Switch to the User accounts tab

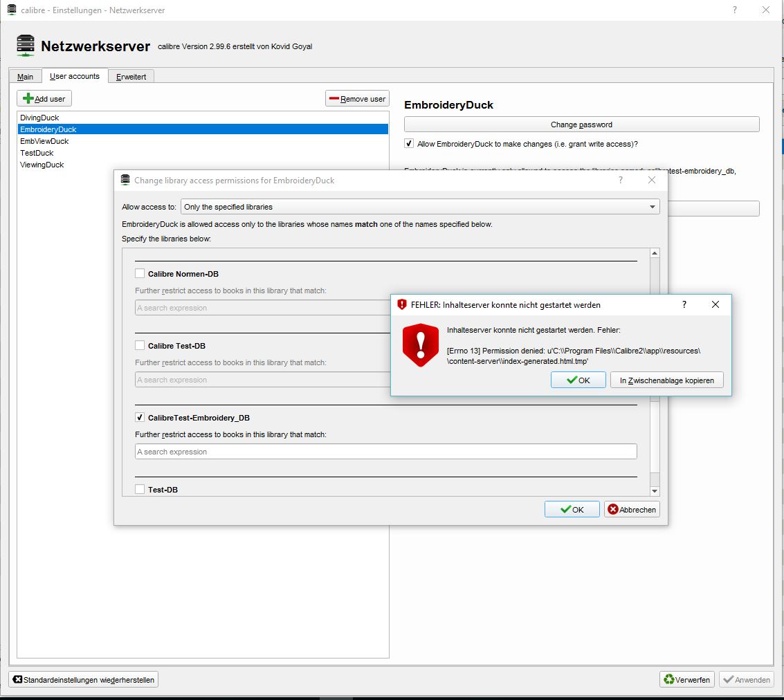click(x=75, y=76)
